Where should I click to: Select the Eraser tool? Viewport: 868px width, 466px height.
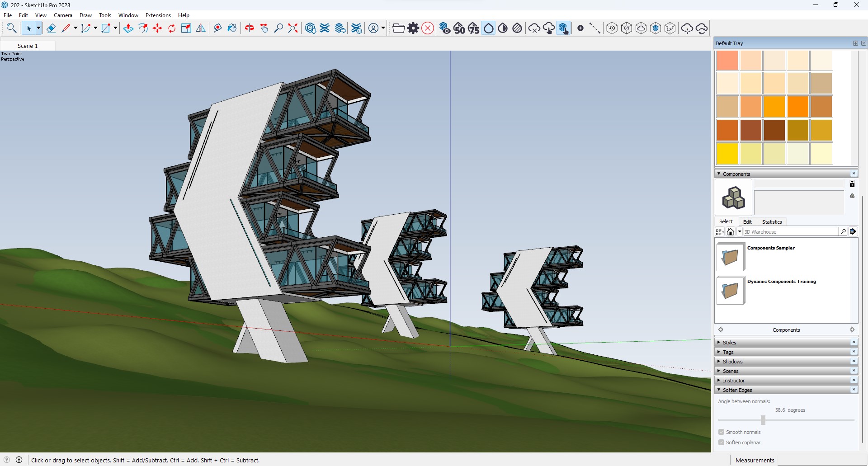tap(51, 28)
